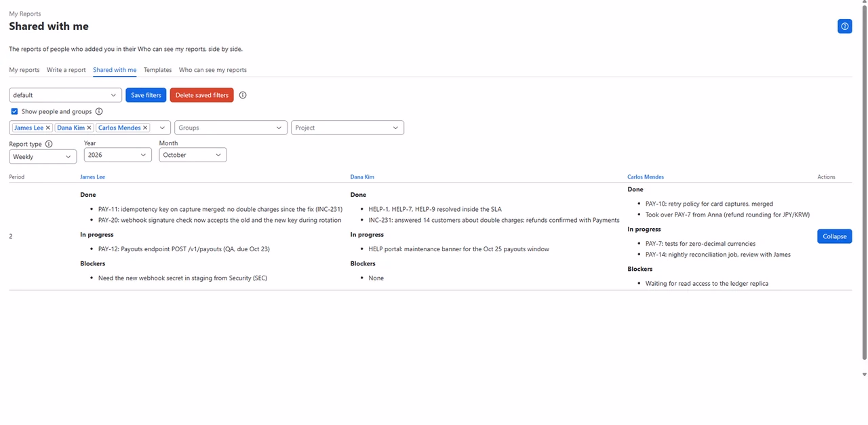This screenshot has width=868, height=425.
Task: Click Waiting for read access blocker item
Action: (707, 284)
